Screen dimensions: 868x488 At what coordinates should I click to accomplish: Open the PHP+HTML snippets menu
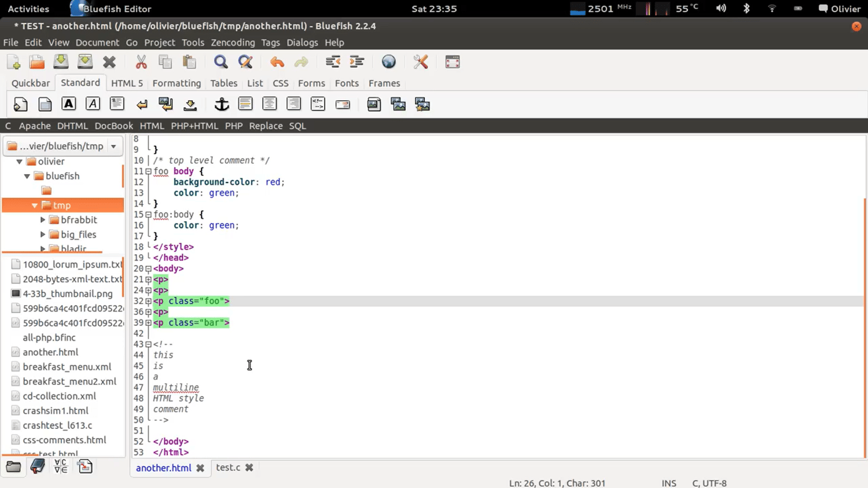coord(194,126)
